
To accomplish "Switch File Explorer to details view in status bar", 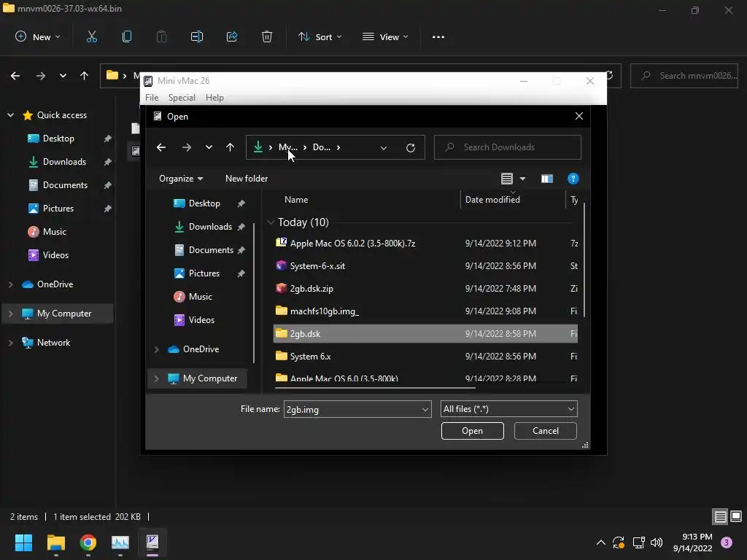I will [720, 517].
